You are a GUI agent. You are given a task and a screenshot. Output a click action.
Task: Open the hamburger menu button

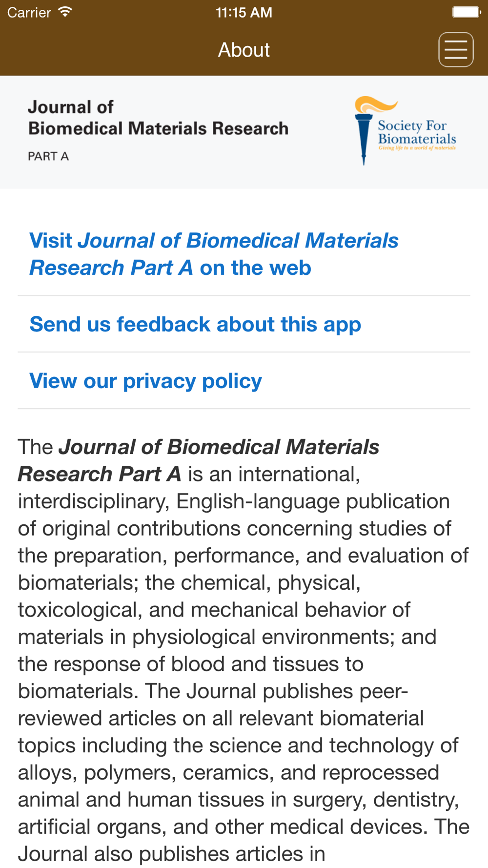pyautogui.click(x=456, y=49)
